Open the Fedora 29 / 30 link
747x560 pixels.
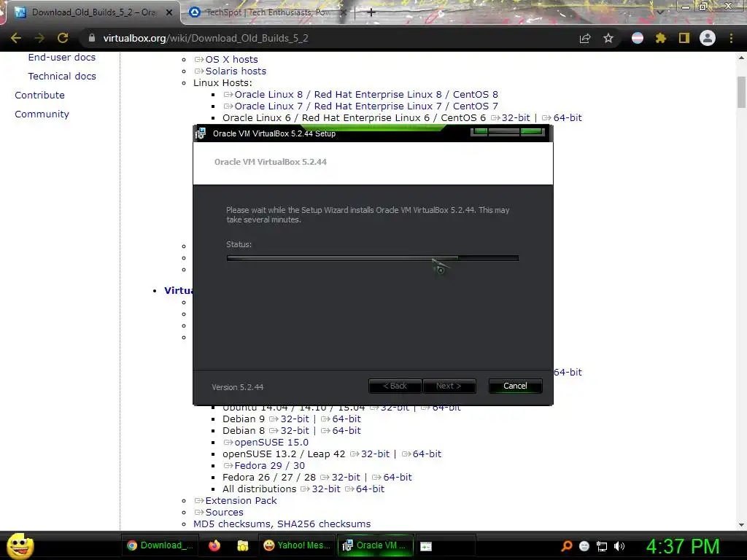270,466
